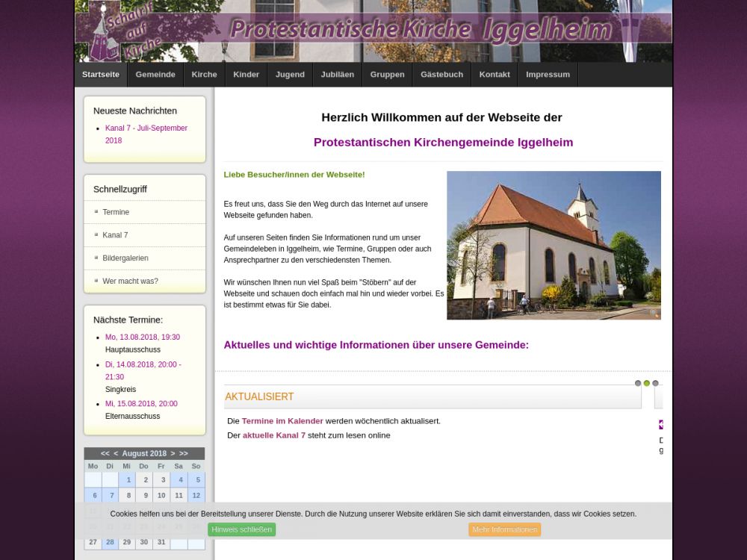This screenshot has width=747, height=560.
Task: Open the large church photo thumbnail
Action: [554, 245]
